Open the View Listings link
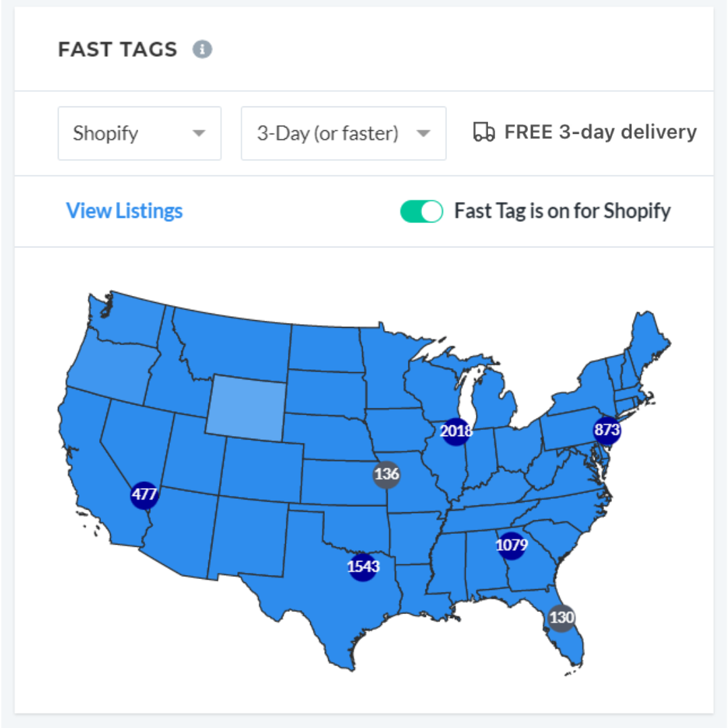 click(x=124, y=211)
